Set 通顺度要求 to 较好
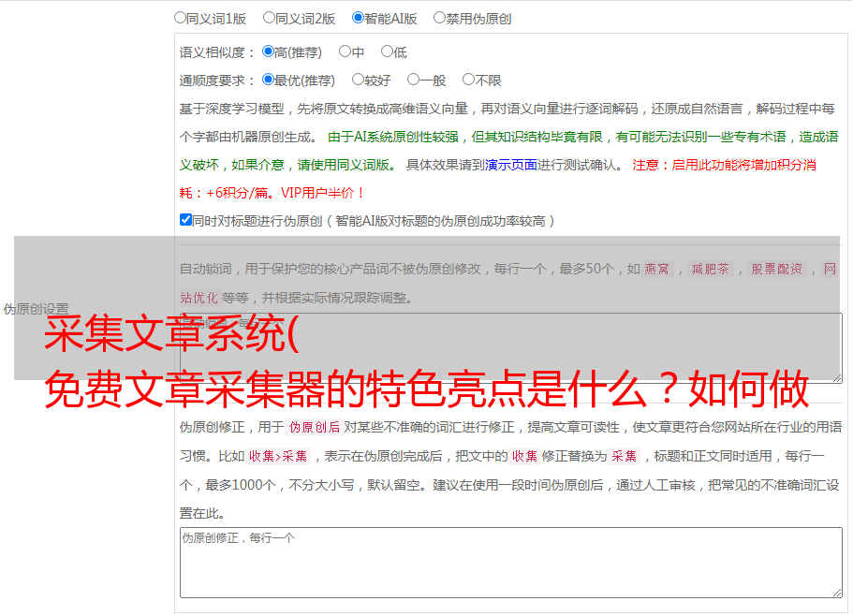Viewport: 853px width, 616px height. point(358,80)
